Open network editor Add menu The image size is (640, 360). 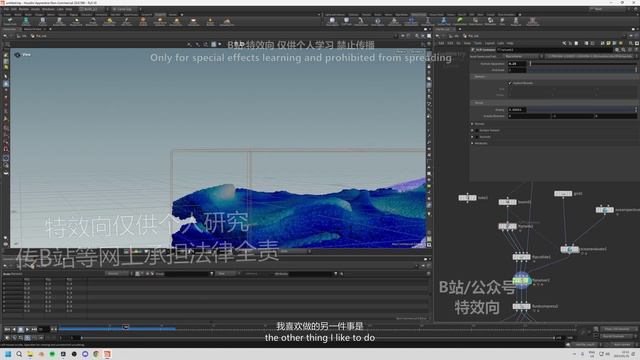[x=441, y=43]
